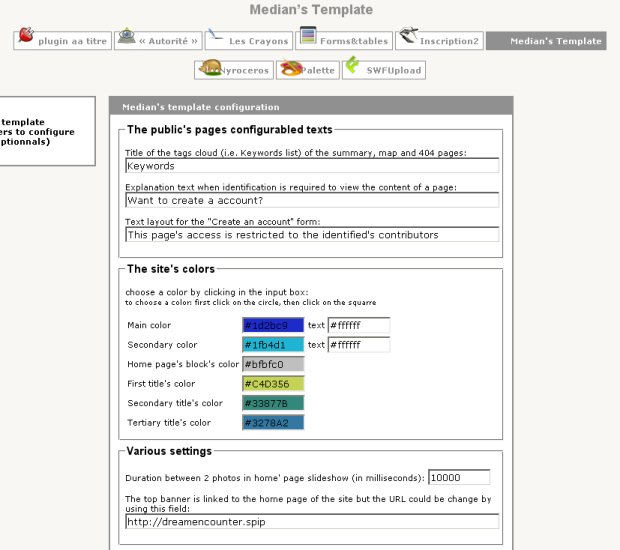Click the Main color text #ffffff field
This screenshot has width=620, height=550.
tap(359, 325)
